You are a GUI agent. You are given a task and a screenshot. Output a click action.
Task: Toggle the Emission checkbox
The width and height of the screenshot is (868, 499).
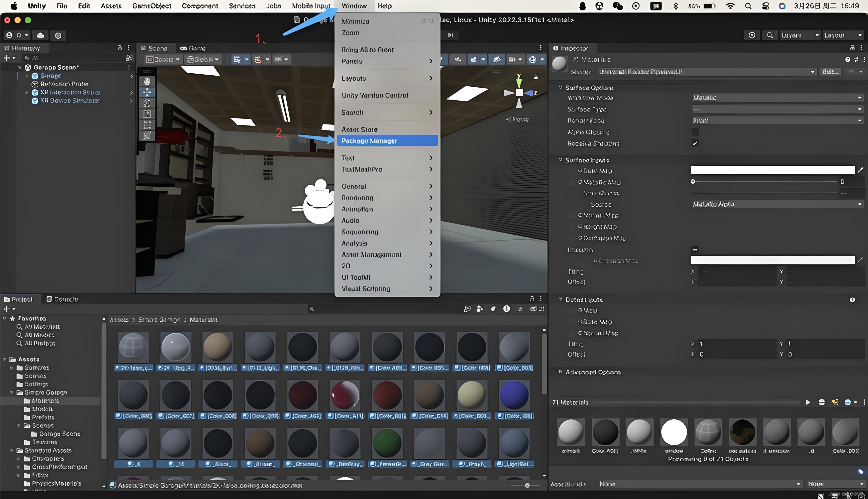[695, 249]
